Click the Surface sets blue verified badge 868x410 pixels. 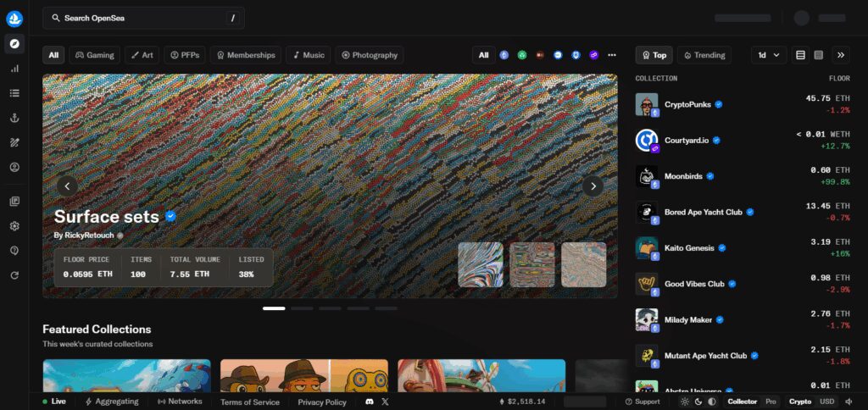(170, 216)
